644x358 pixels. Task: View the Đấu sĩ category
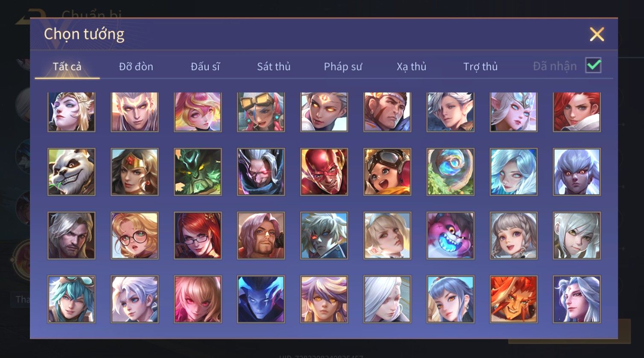point(205,67)
